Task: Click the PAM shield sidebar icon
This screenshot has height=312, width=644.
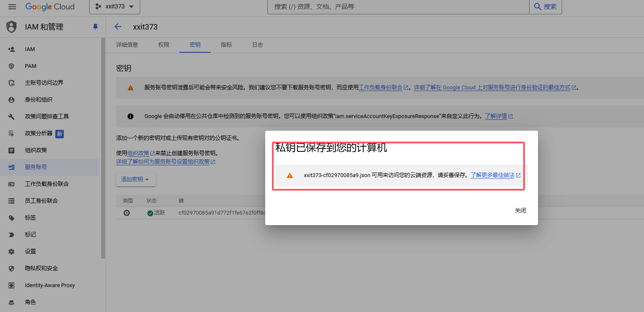Action: pyautogui.click(x=11, y=66)
